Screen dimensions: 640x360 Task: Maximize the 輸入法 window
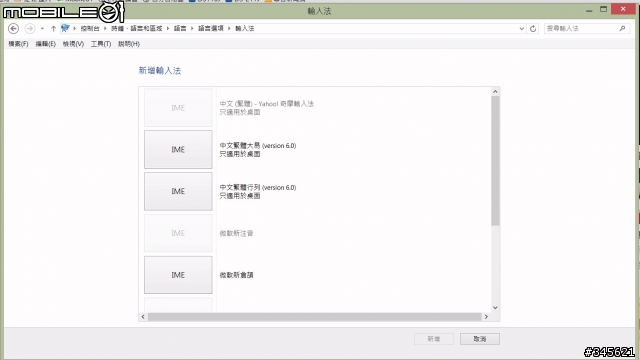click(x=603, y=9)
